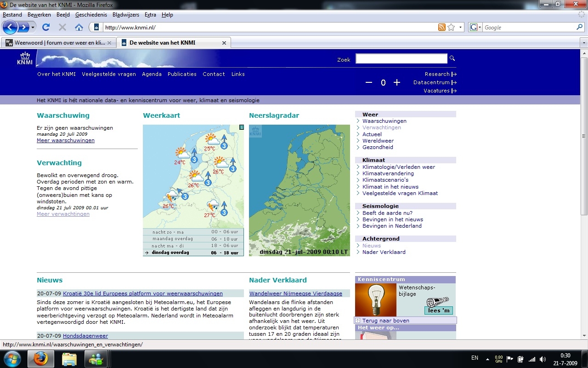Bookmark the page with the star icon

click(451, 28)
